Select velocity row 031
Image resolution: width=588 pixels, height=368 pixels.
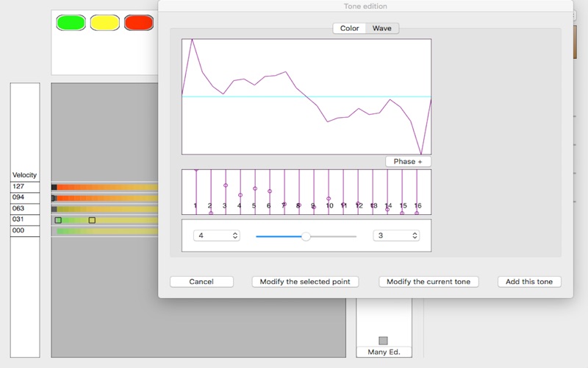(25, 219)
